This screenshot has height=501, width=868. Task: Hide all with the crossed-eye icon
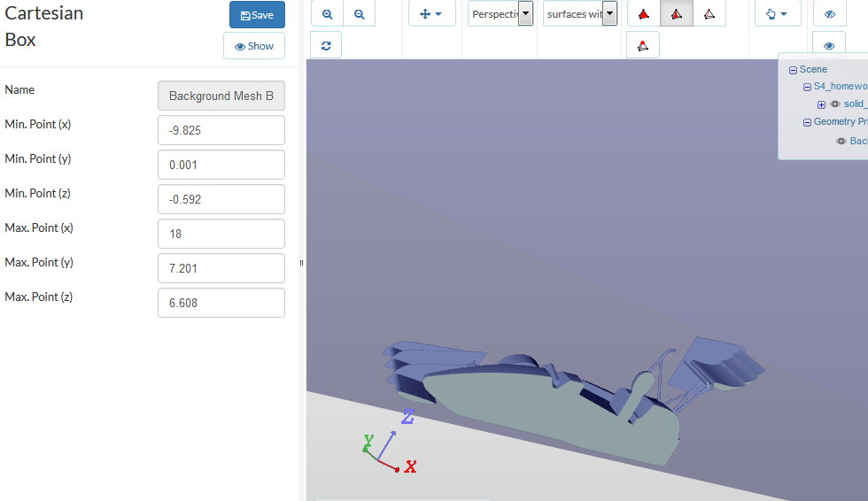point(829,14)
